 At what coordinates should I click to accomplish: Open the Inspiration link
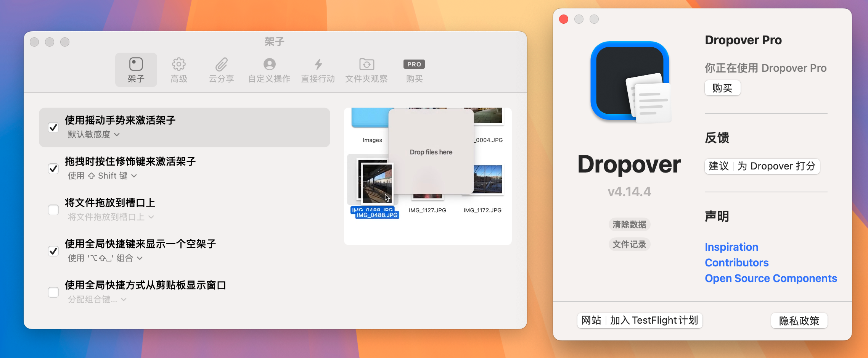[x=731, y=247]
